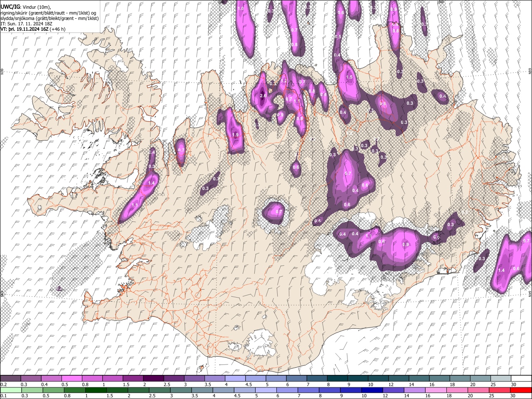Select the valid time line 'VT: þri. 19.11.2024 16Z'
Viewport: 532px width, 399px height.
[x=25, y=30]
